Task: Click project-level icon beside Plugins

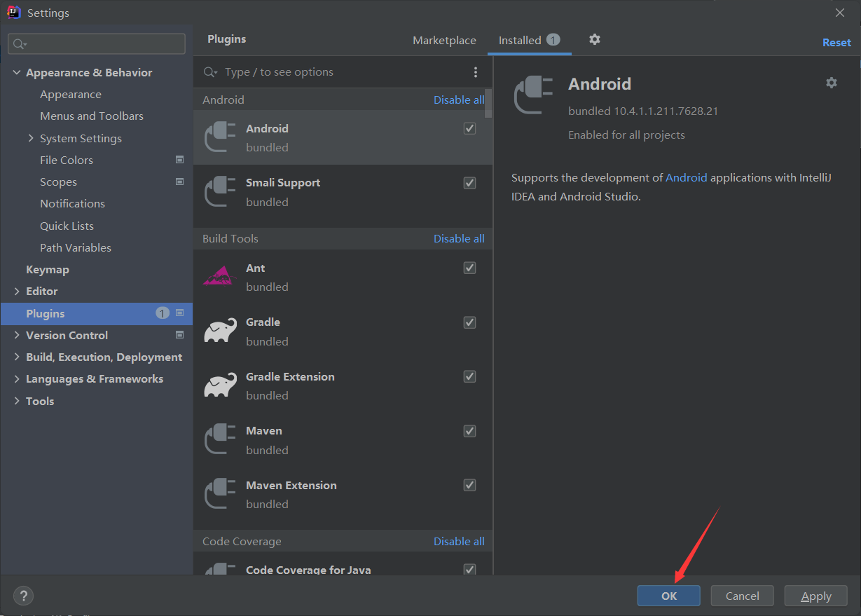Action: [179, 313]
